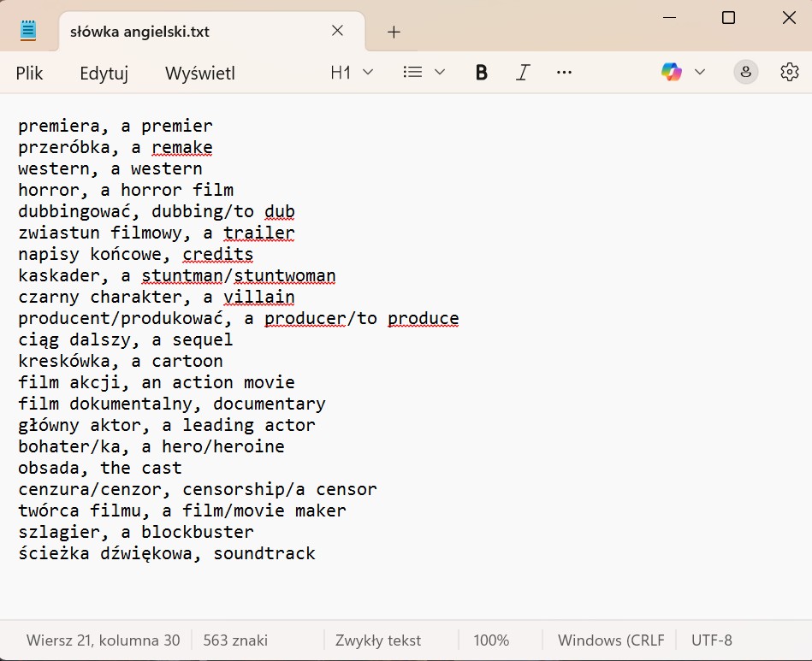Image resolution: width=812 pixels, height=661 pixels.
Task: Expand the list style dropdown chevron
Action: pos(440,72)
